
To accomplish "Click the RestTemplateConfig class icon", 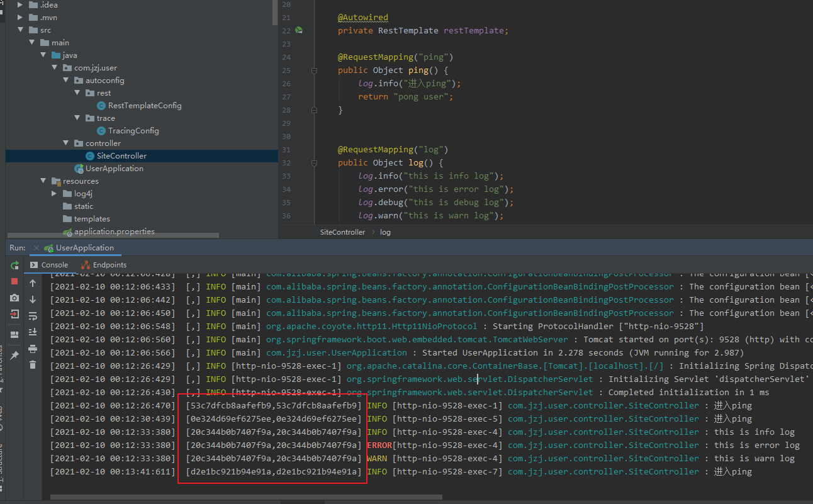I will pyautogui.click(x=101, y=106).
